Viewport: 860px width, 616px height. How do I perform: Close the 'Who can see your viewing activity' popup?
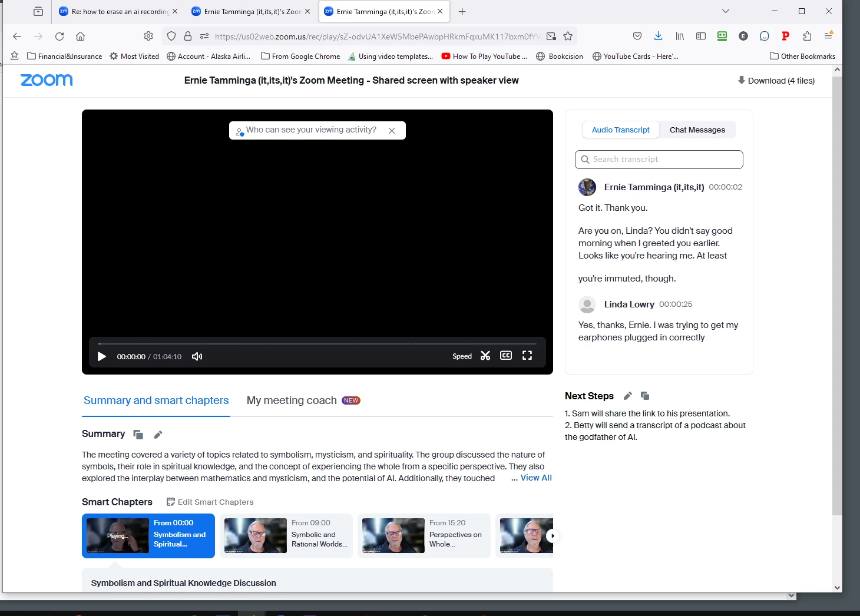pos(392,131)
